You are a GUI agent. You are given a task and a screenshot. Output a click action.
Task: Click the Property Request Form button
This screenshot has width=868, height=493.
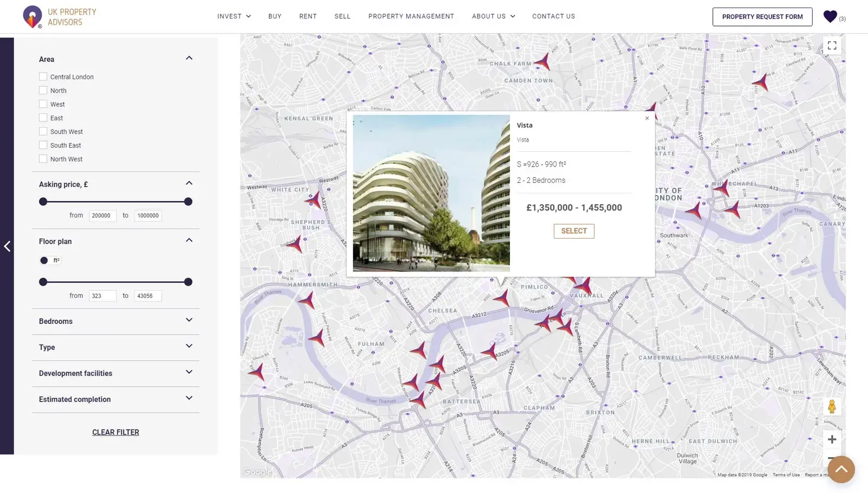[762, 17]
